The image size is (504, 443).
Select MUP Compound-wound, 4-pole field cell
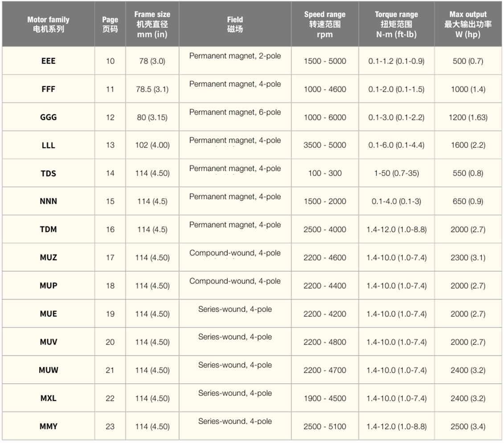[x=235, y=286]
